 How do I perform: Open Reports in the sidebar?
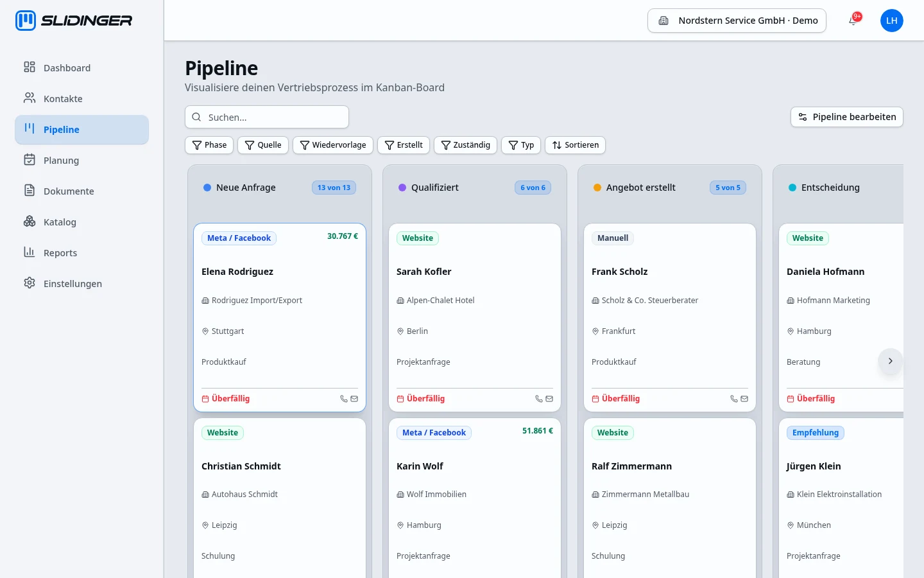coord(82,253)
